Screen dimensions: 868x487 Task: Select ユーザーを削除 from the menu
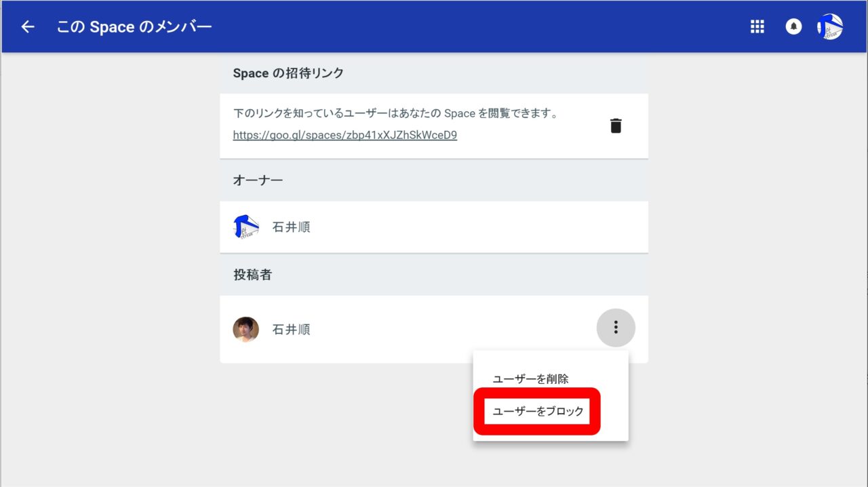pos(530,379)
